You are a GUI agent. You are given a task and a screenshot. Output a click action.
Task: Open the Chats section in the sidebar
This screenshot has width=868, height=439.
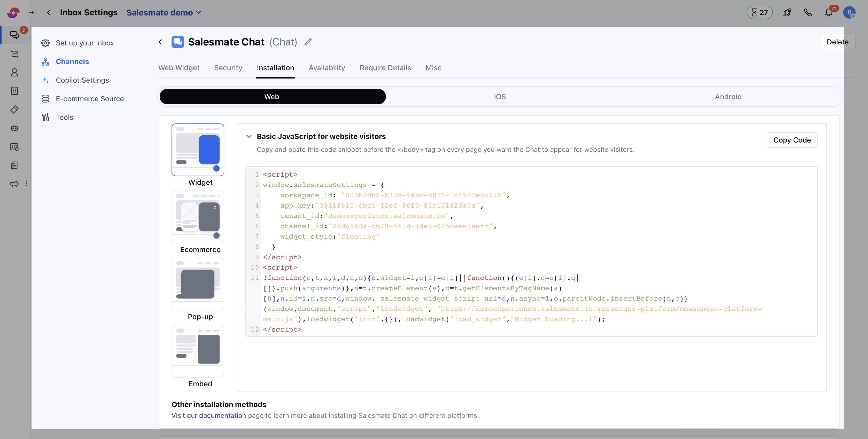point(14,35)
